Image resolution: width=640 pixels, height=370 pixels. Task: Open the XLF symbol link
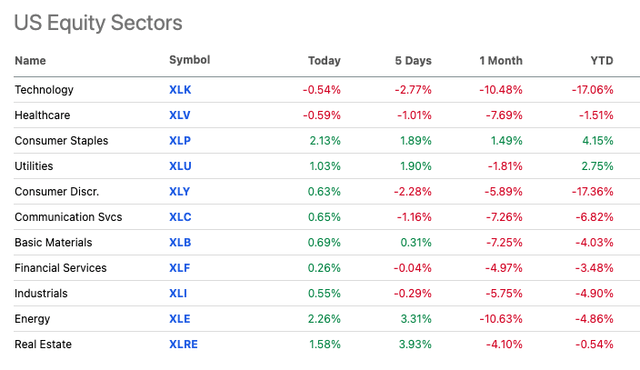(180, 268)
